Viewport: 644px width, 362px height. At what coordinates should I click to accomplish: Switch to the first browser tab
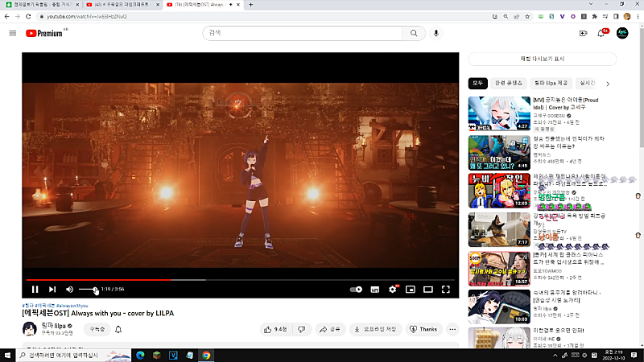click(x=41, y=5)
